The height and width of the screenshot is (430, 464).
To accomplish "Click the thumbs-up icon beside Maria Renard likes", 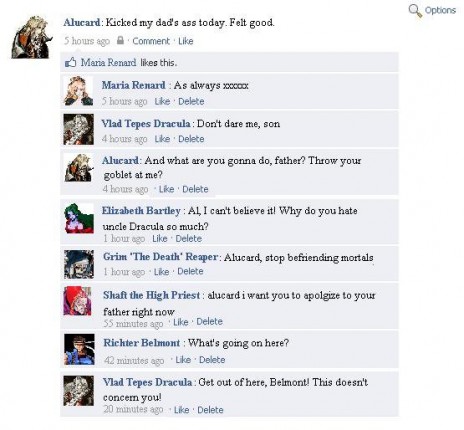I will 71,62.
